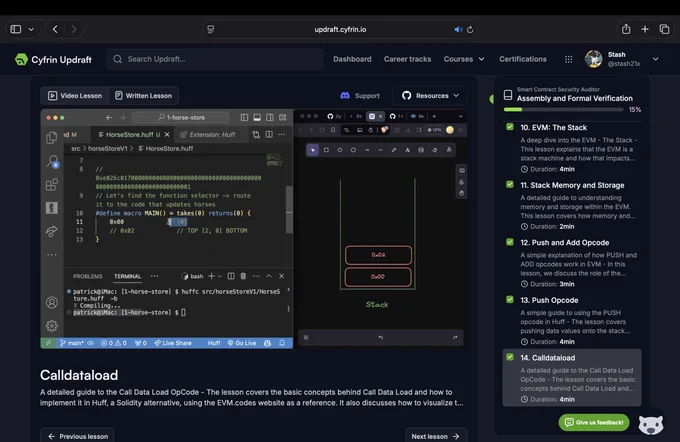
Task: Open the apps grid icon in navbar
Action: pyautogui.click(x=568, y=59)
